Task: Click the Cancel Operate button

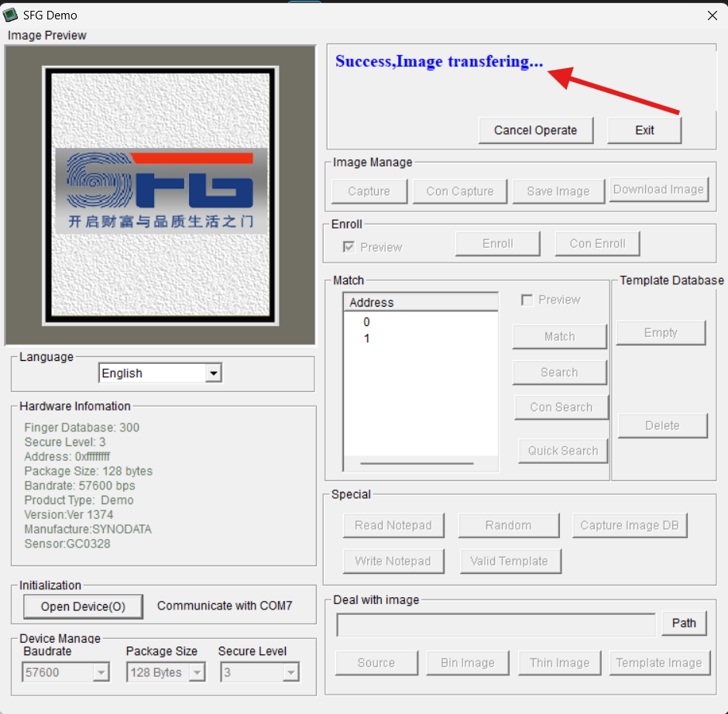Action: 535,130
